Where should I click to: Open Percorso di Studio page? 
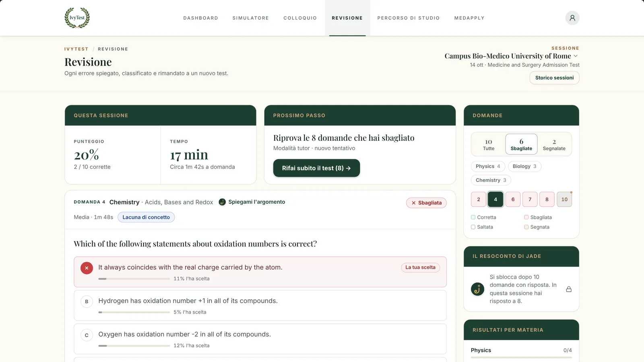(x=409, y=18)
